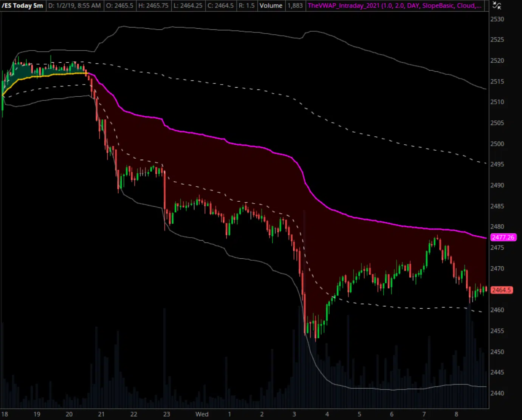The height and width of the screenshot is (420, 522).
Task: Click the 2520 price axis label
Action: 497,60
